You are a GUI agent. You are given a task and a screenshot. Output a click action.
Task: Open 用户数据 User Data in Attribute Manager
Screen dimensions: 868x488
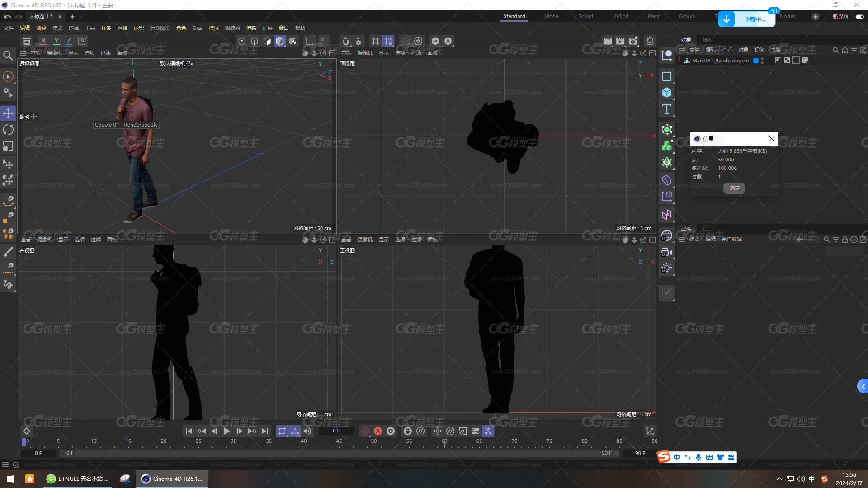click(731, 239)
